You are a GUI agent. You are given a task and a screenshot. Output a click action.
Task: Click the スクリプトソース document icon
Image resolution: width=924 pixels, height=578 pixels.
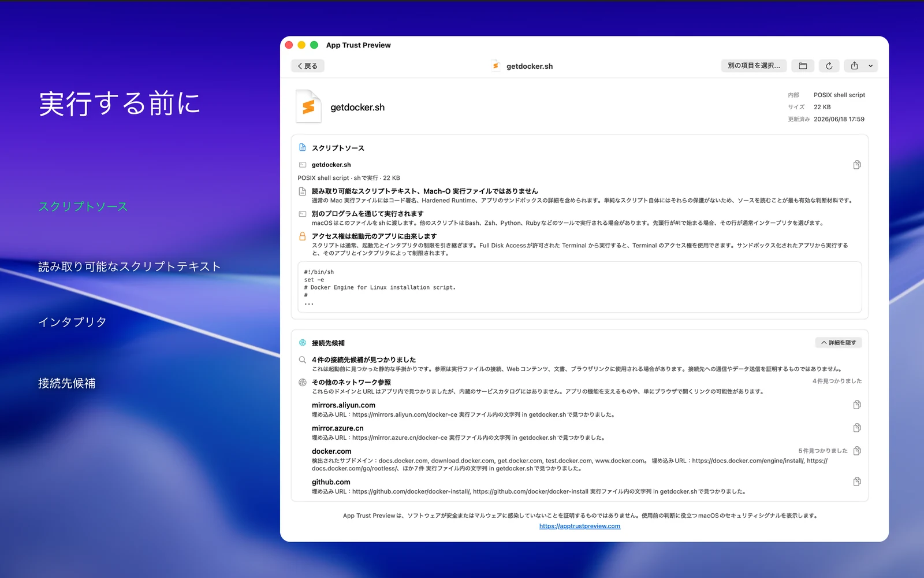pos(303,147)
